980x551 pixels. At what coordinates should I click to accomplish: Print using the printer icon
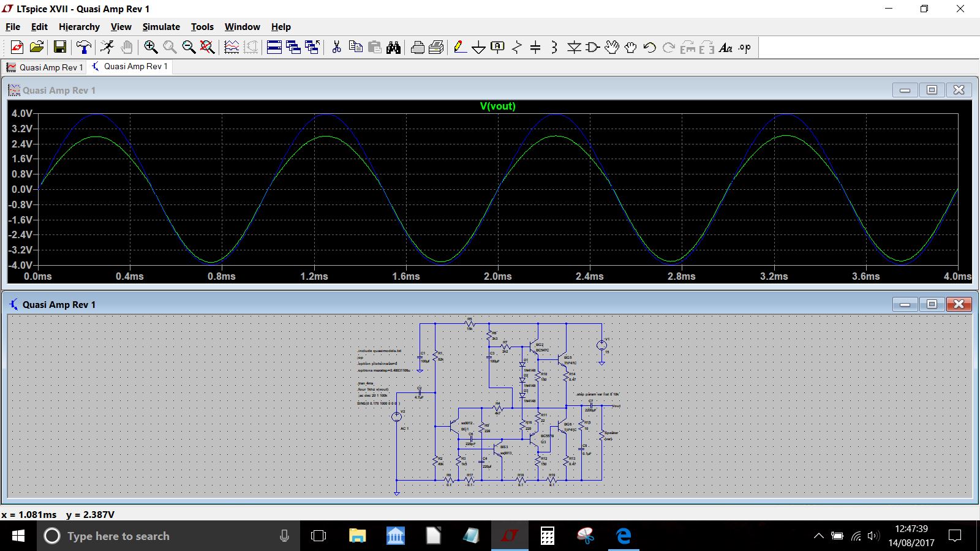[x=418, y=47]
